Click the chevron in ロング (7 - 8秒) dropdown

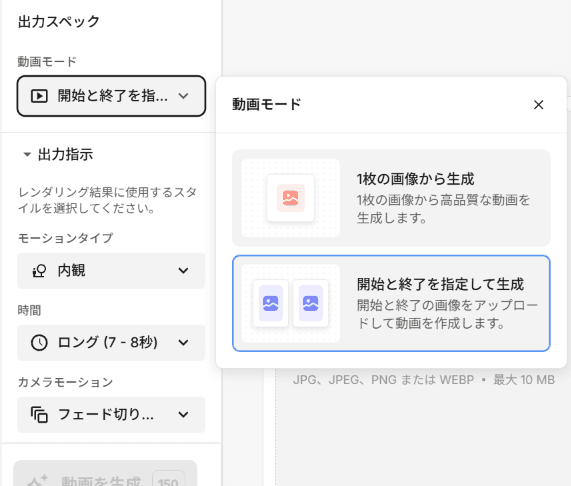coord(183,343)
